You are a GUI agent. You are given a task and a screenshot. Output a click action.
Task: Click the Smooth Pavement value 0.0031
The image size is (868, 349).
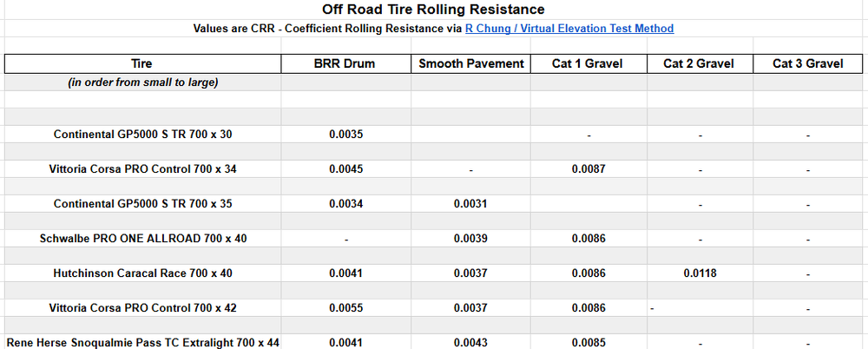[x=470, y=204]
